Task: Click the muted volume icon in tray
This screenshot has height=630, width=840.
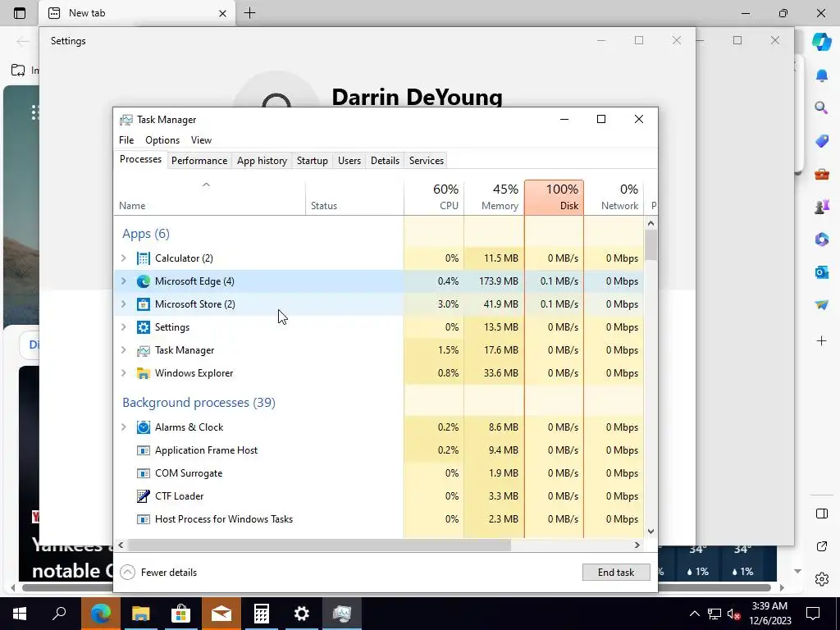Action: (734, 614)
